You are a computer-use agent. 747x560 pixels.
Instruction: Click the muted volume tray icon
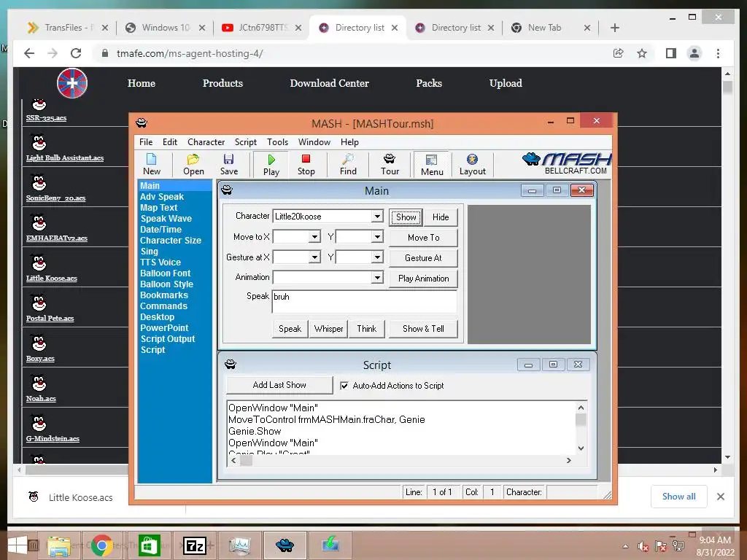(643, 546)
